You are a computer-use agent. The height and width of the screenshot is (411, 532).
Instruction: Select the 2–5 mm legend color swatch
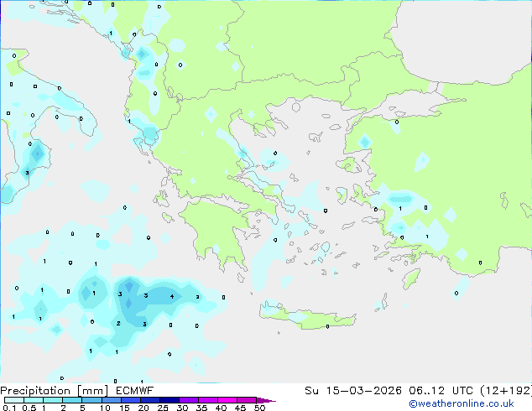[72, 400]
